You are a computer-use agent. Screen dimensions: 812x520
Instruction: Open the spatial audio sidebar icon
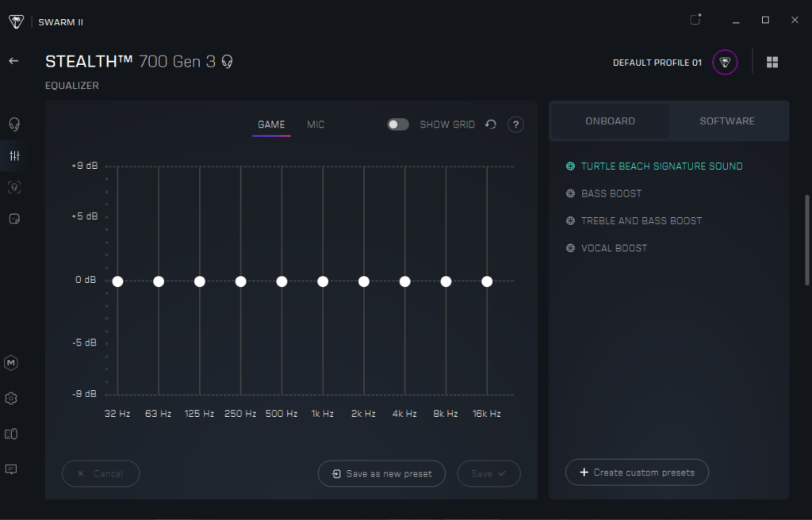tap(13, 187)
